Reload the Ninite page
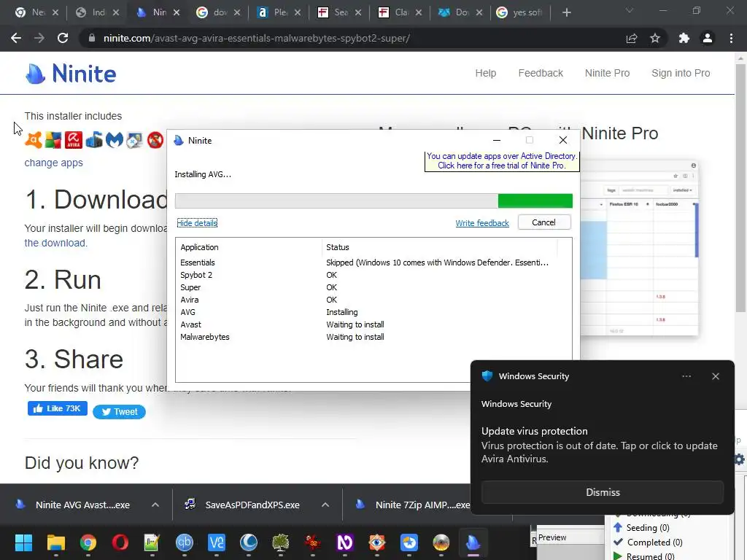This screenshot has width=747, height=560. tap(63, 38)
